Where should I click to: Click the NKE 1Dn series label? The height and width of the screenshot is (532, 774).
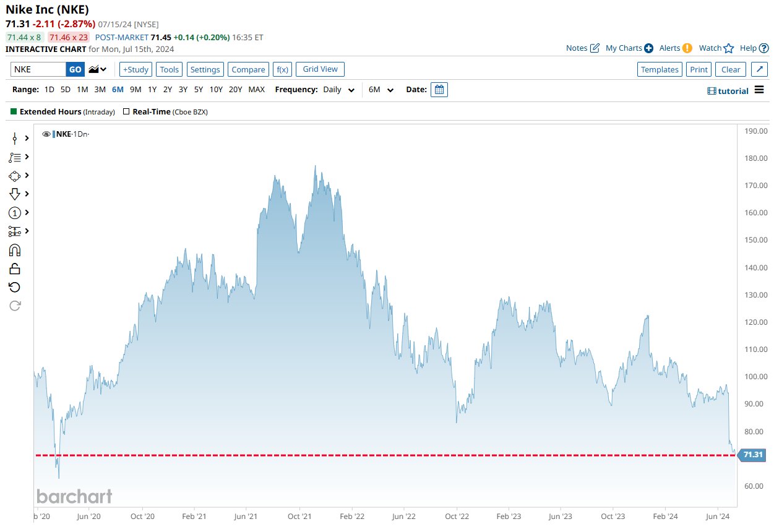pyautogui.click(x=72, y=134)
